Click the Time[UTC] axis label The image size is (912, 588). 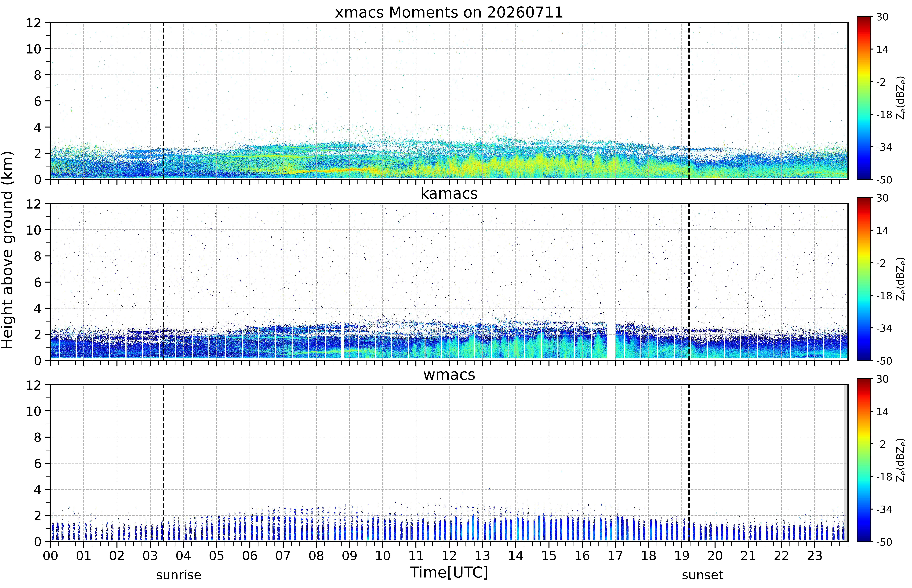[x=449, y=572]
